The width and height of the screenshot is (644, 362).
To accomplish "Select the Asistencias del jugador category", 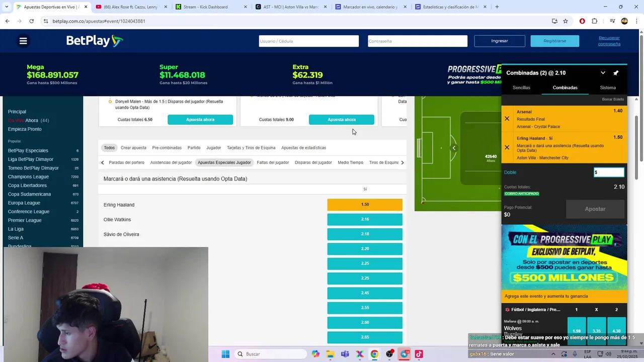I will [x=171, y=162].
